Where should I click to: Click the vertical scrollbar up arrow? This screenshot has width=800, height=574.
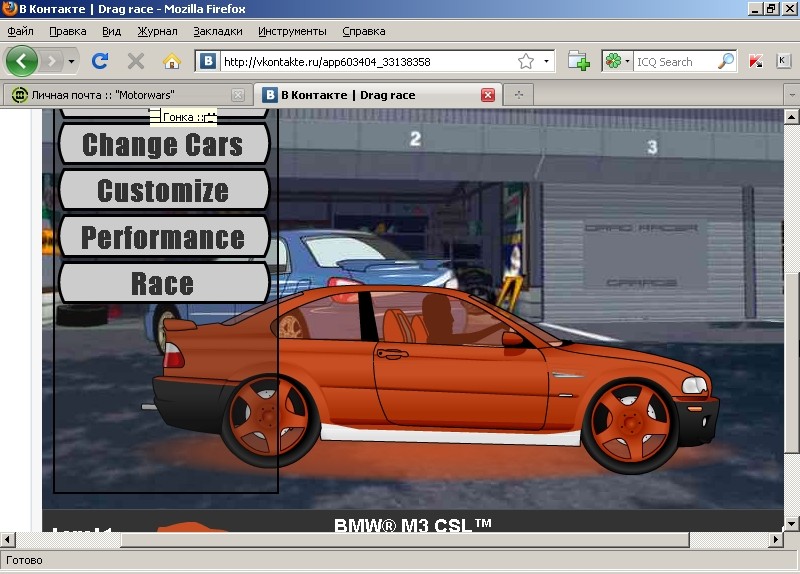point(791,117)
